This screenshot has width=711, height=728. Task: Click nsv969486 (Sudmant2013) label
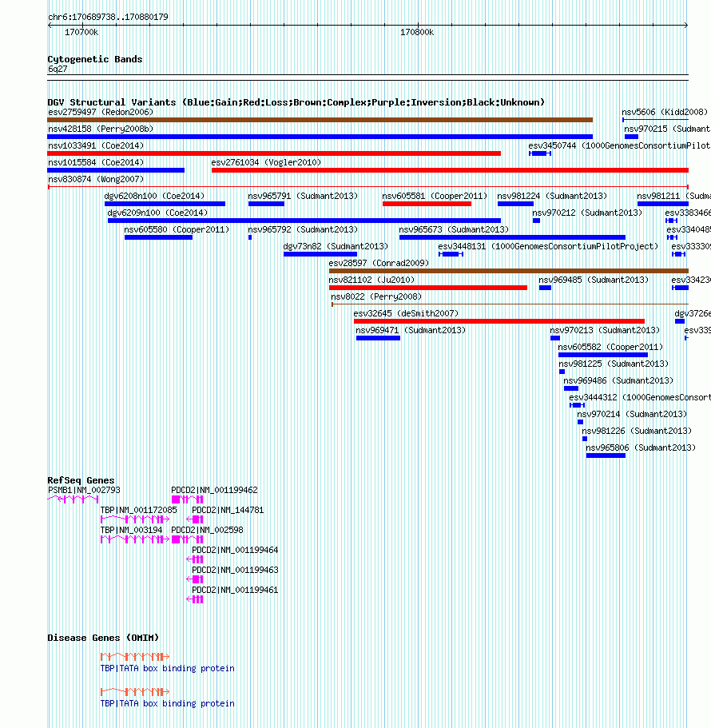pos(618,380)
